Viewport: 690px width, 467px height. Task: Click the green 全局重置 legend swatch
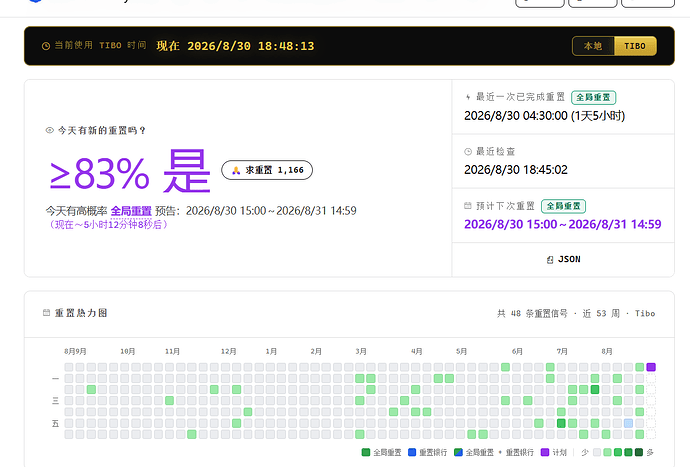(366, 452)
